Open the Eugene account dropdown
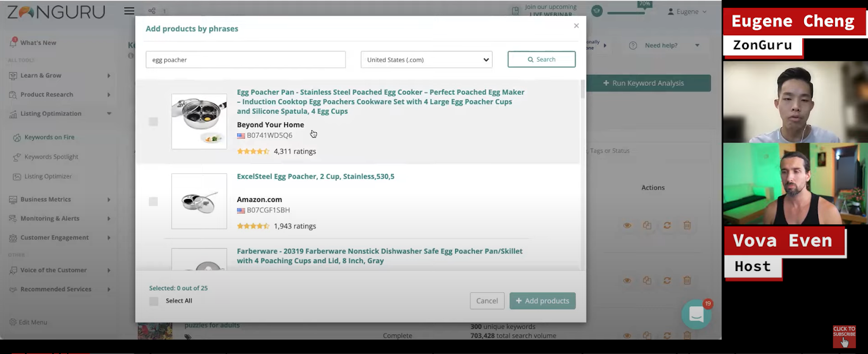Screen dimensions: 868x354 pos(687,11)
